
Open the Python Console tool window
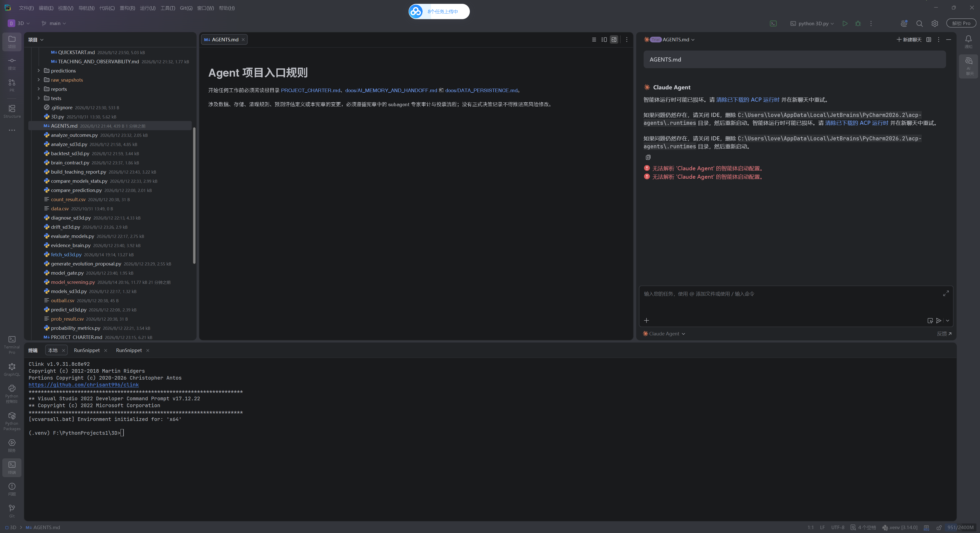12,393
